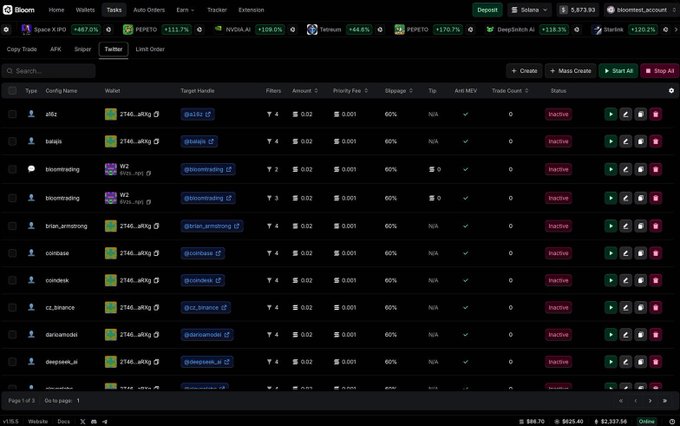Click the Create button
The image size is (680, 426).
[524, 71]
